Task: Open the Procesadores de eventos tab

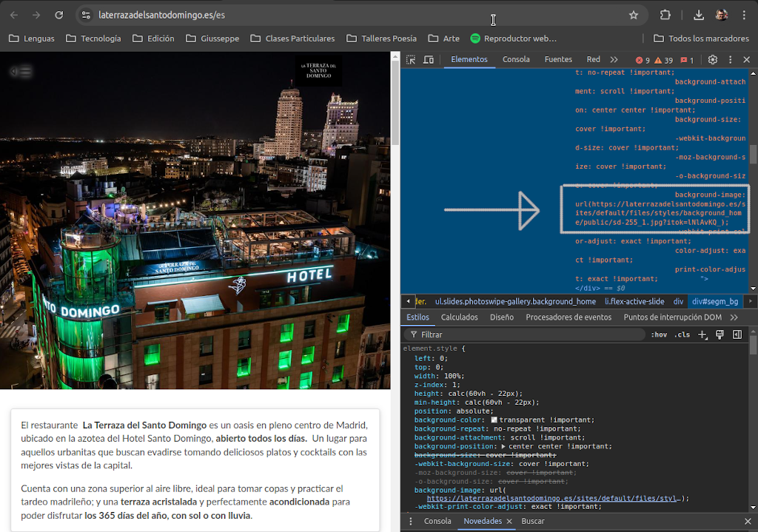Action: pos(568,317)
